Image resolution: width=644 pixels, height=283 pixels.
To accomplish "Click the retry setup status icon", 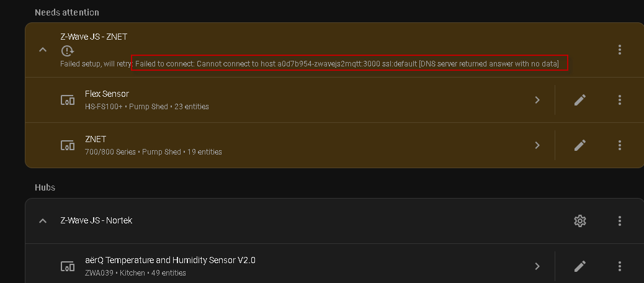I will pos(67,51).
